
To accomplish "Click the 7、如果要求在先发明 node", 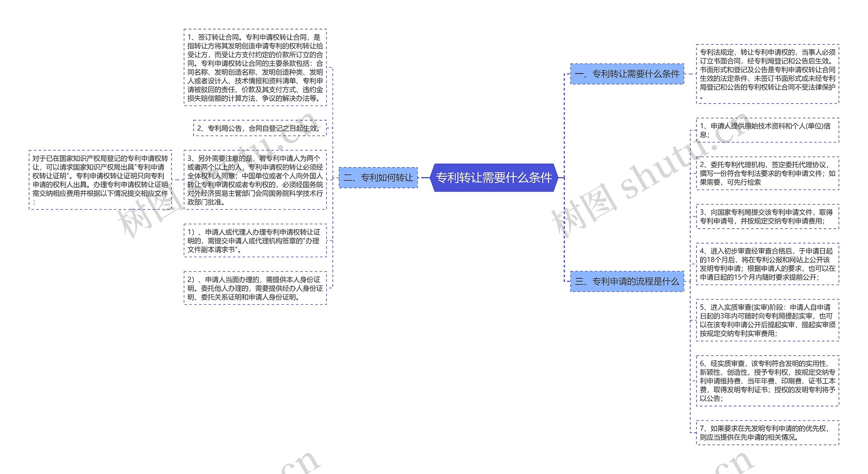I will tap(767, 433).
